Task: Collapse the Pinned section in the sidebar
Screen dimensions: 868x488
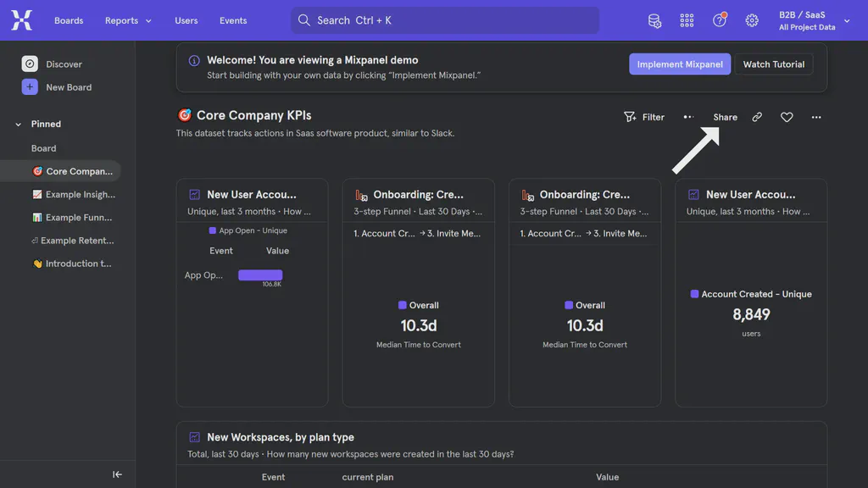Action: click(17, 124)
